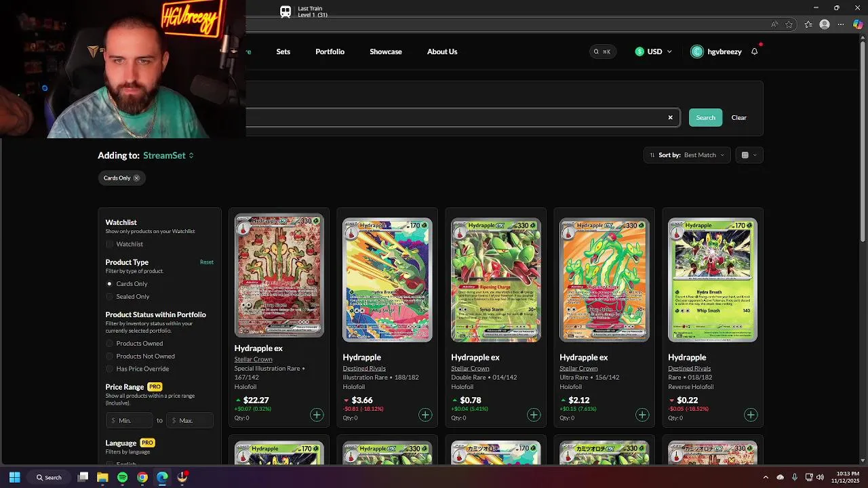Viewport: 868px width, 488px height.
Task: Open the grid view layout dropdown
Action: pyautogui.click(x=749, y=155)
